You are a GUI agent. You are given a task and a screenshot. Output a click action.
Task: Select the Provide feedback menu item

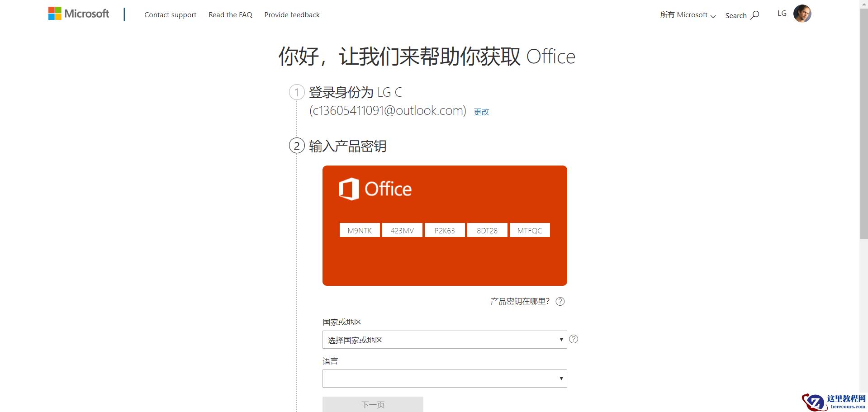tap(292, 14)
